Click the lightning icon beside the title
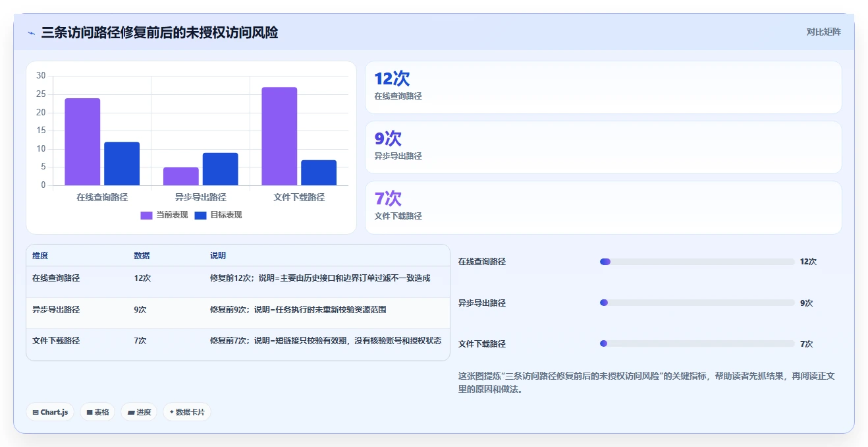The image size is (868, 447). click(x=31, y=33)
